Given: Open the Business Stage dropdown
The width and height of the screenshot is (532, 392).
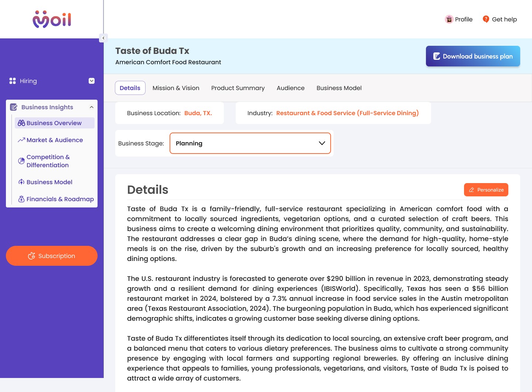Looking at the screenshot, I should point(250,143).
